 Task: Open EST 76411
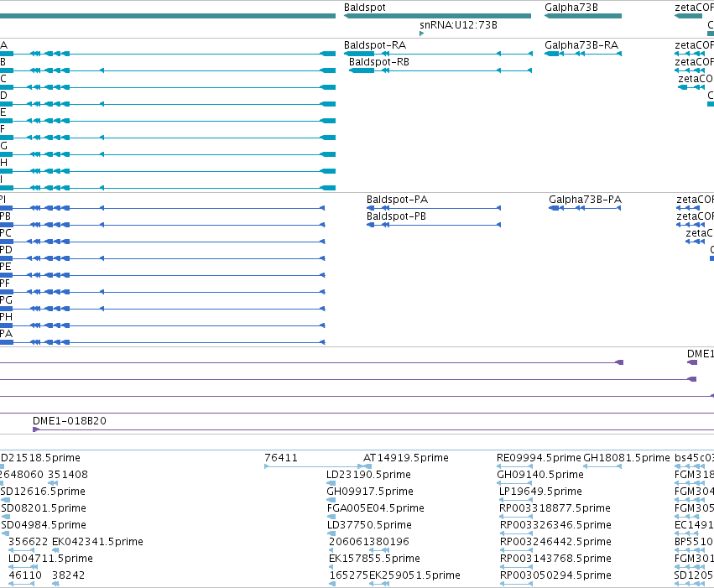click(281, 457)
